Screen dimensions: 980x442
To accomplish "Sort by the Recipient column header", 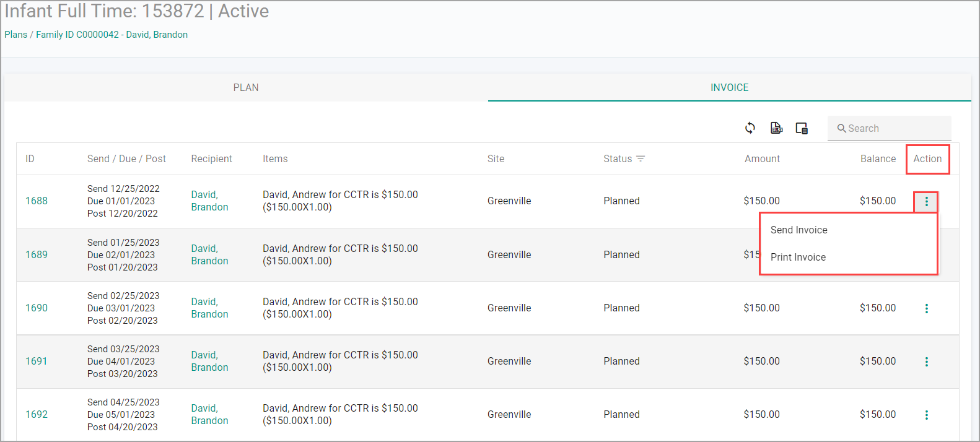I will click(212, 159).
